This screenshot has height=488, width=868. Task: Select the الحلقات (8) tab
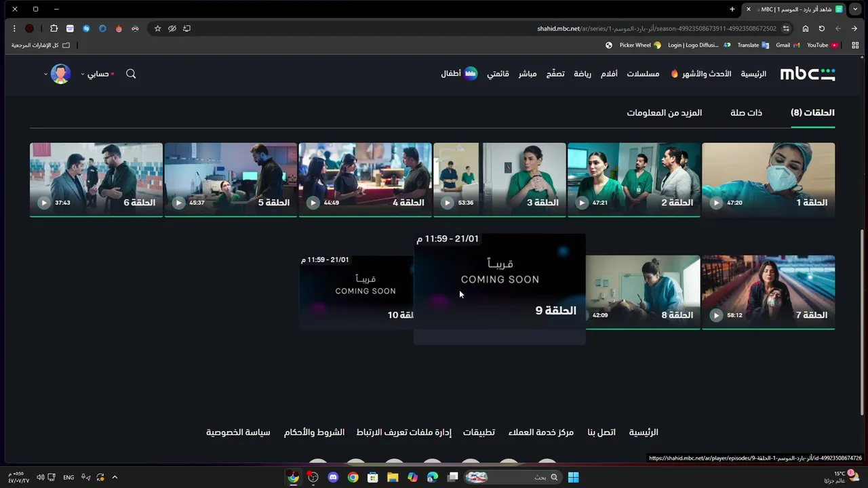[x=812, y=113]
